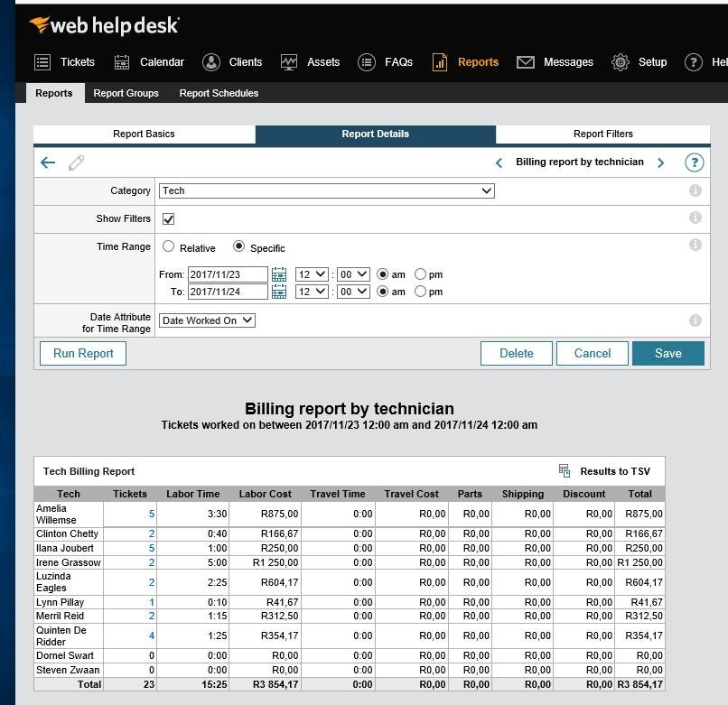728x705 pixels.
Task: Open the From minutes dropdown
Action: [353, 274]
